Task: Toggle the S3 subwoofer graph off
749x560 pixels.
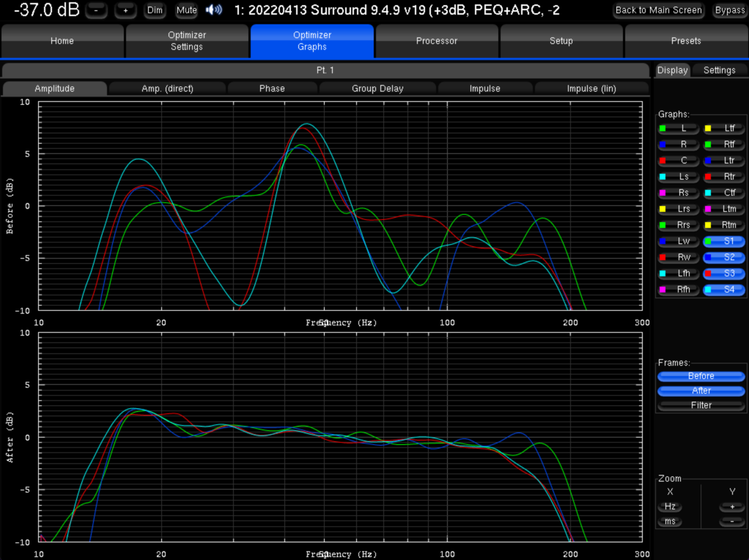Action: tap(724, 273)
